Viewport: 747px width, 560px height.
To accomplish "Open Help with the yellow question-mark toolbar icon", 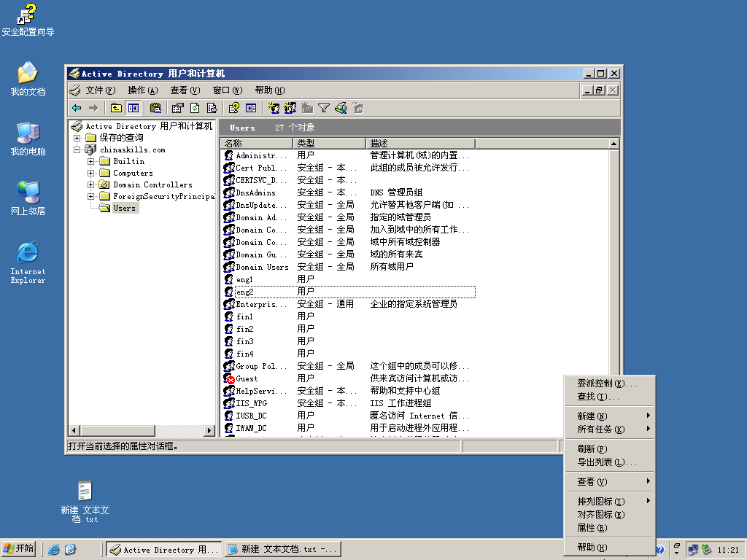I will coord(234,108).
